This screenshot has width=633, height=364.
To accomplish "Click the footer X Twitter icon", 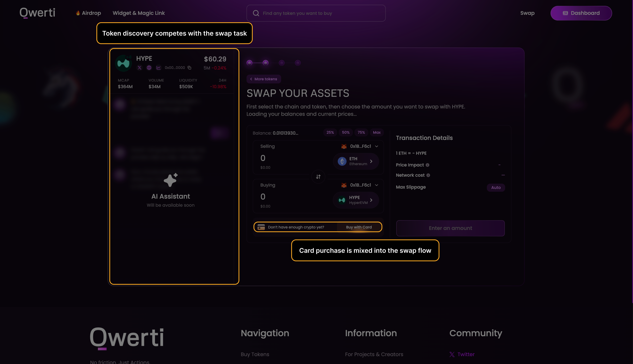I will click(452, 354).
